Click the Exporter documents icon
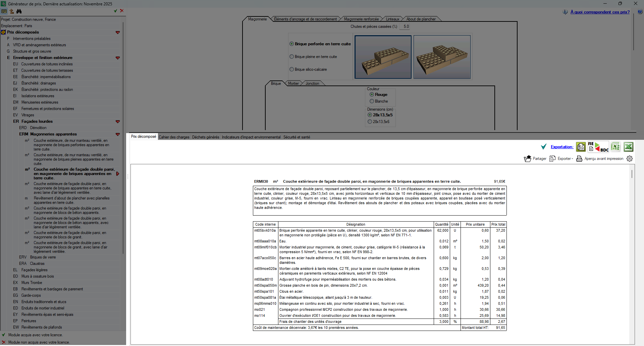644x346 pixels. point(552,159)
